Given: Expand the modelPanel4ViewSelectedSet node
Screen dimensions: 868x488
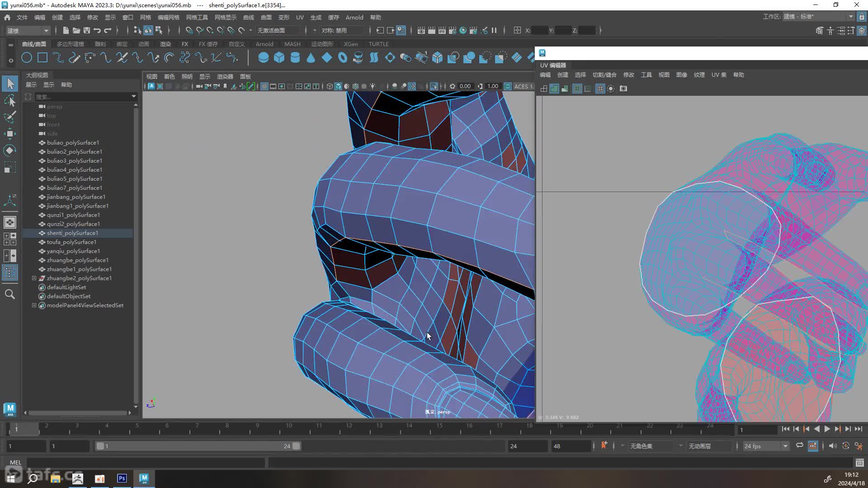Looking at the screenshot, I should pos(34,305).
